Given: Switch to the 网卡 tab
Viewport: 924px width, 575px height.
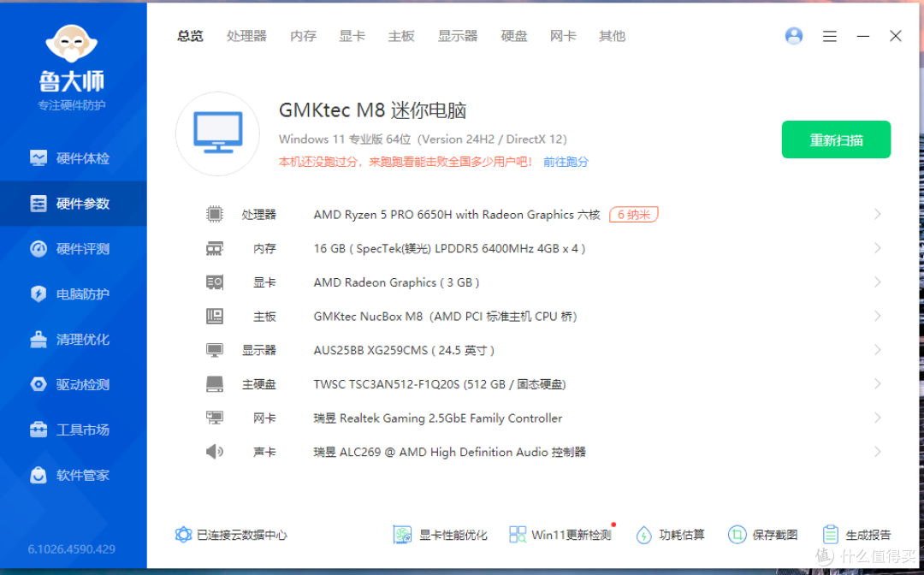Looking at the screenshot, I should tap(563, 36).
